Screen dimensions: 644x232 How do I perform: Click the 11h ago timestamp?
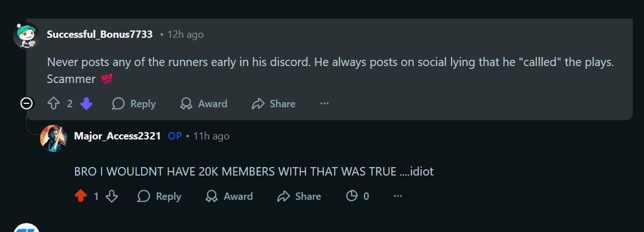(211, 136)
